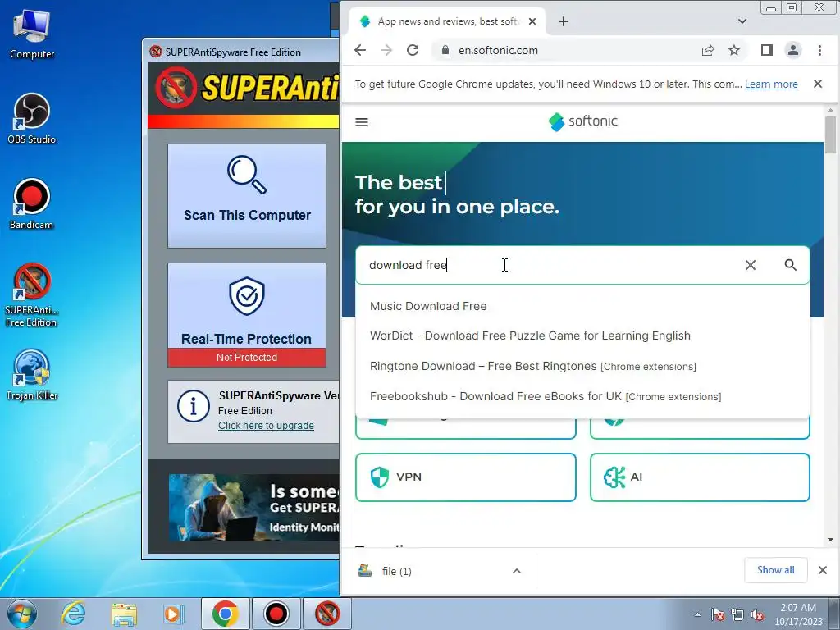Viewport: 840px width, 630px height.
Task: Click the Softonic logo
Action: [x=583, y=121]
